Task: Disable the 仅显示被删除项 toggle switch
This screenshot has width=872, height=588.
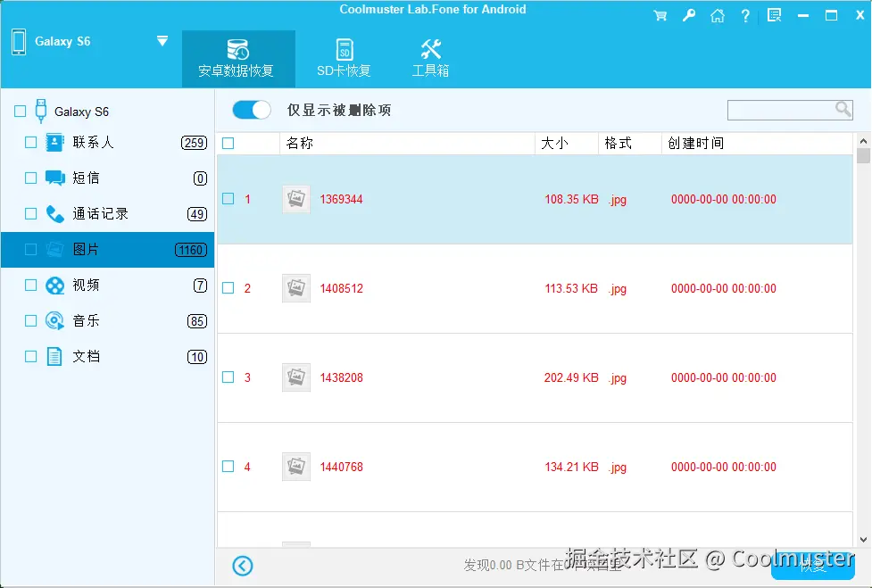Action: 251,109
